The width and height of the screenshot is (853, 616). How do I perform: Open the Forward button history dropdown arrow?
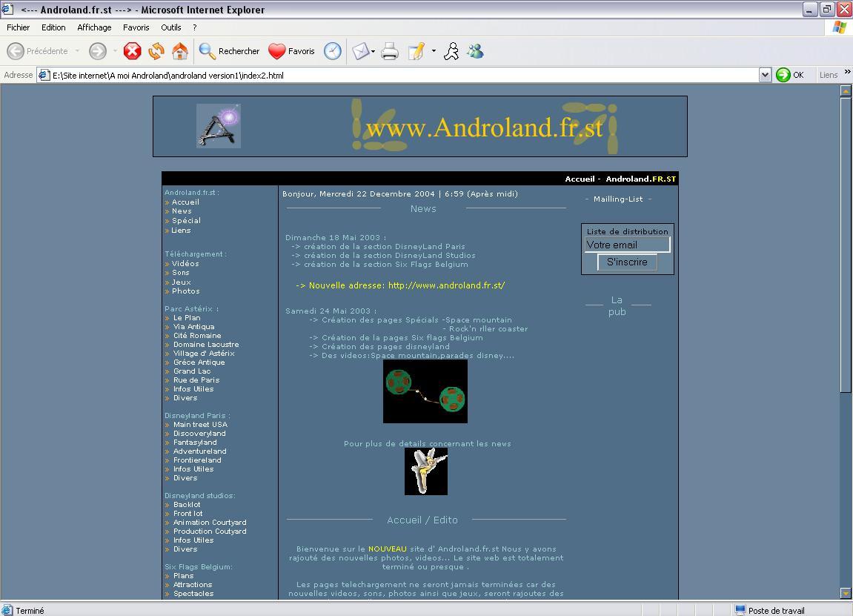115,51
